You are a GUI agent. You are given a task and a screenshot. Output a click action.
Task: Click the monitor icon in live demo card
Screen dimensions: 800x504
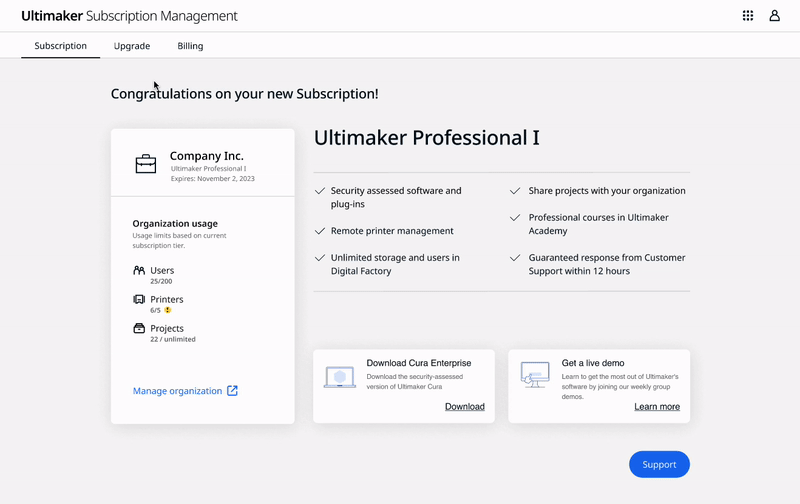coord(535,375)
